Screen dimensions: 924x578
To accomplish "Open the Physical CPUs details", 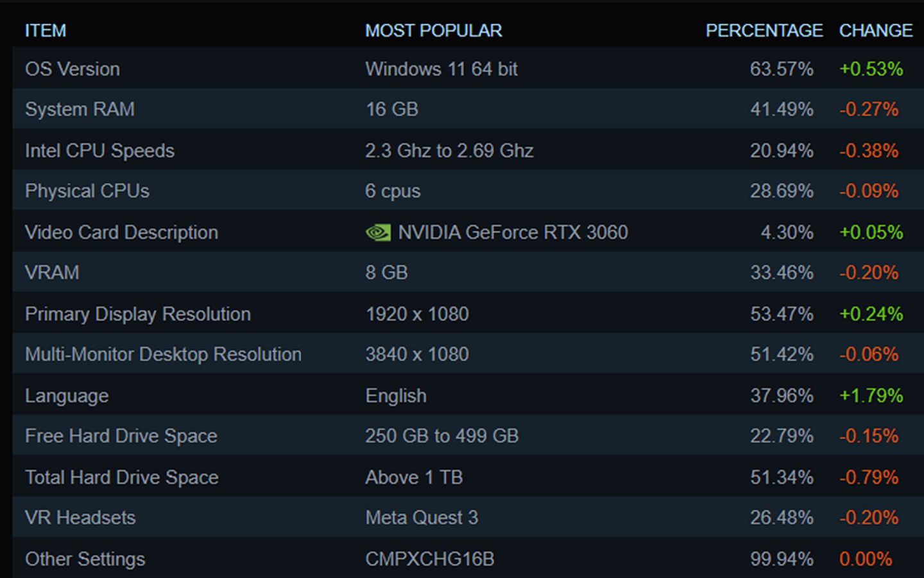I will (x=87, y=191).
